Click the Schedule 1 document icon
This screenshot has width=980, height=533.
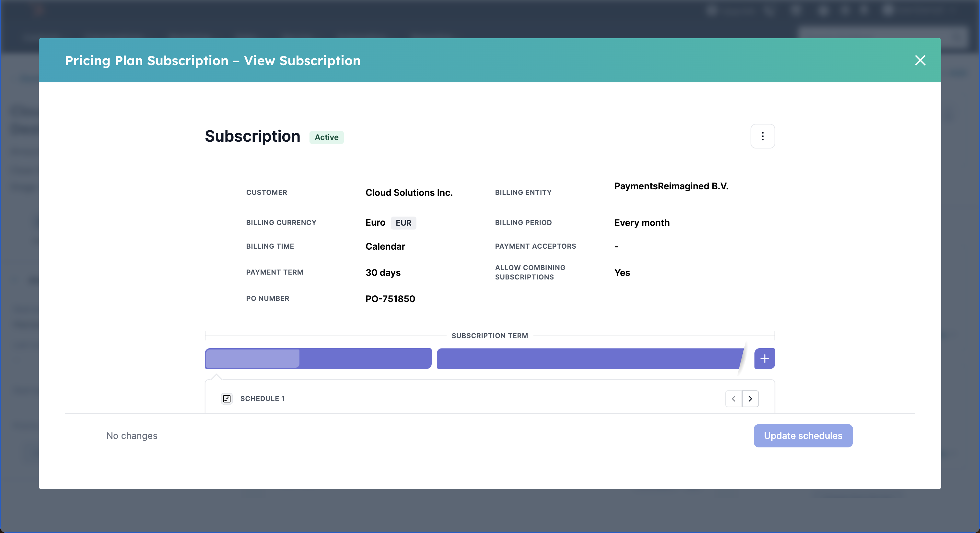coord(227,398)
